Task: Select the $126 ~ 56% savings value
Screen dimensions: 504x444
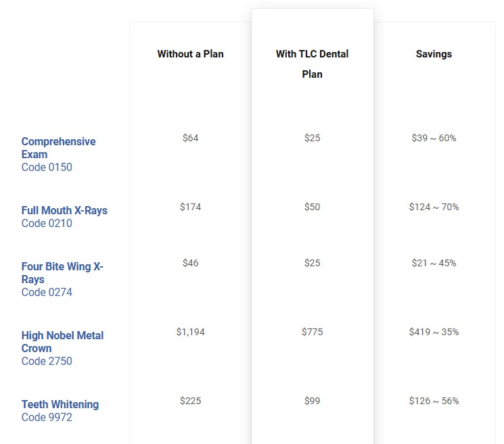Action: 434,401
